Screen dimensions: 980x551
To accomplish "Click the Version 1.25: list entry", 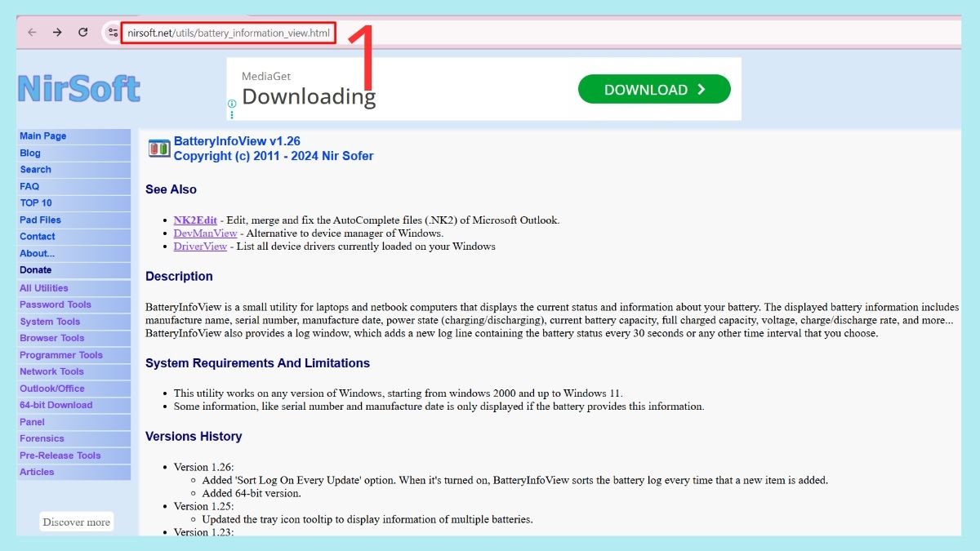I will coord(204,507).
